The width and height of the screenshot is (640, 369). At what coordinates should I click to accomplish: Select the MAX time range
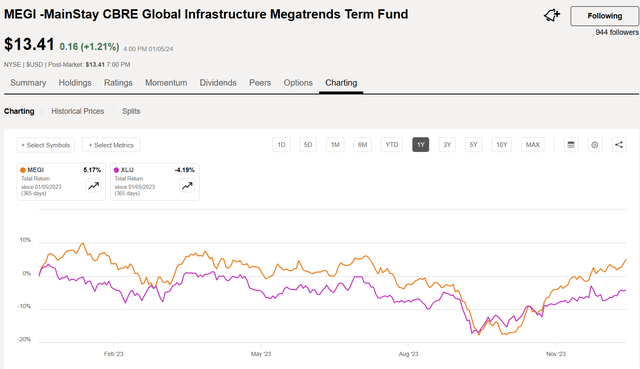tap(532, 144)
